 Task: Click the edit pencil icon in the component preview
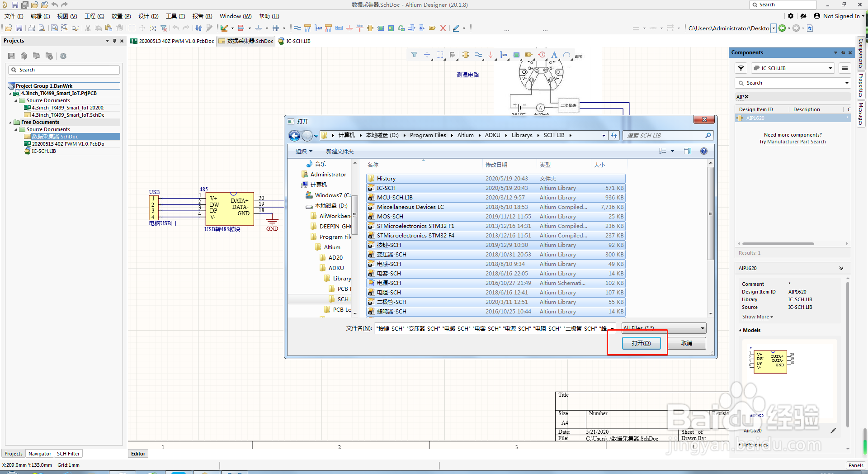click(x=833, y=431)
